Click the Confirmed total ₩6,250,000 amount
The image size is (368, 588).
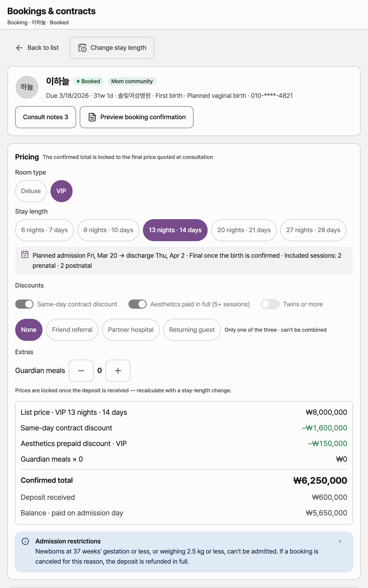point(320,480)
